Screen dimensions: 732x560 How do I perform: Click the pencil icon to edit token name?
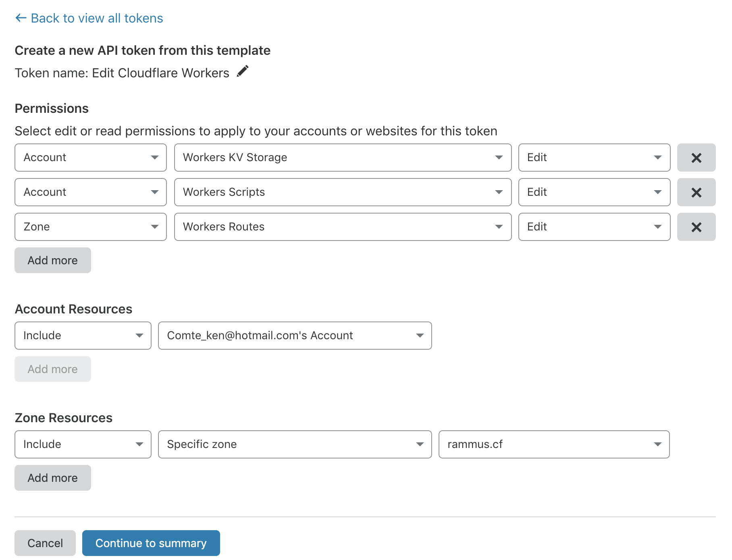click(243, 71)
